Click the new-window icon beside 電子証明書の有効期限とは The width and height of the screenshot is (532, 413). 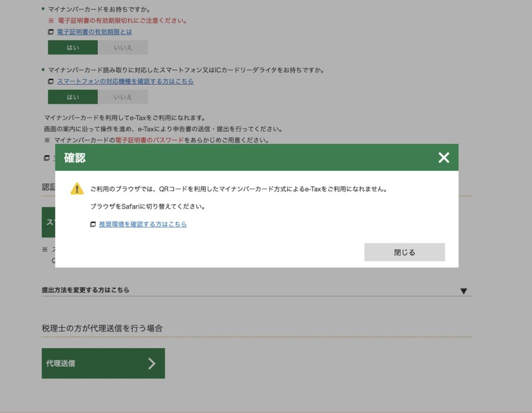(50, 32)
